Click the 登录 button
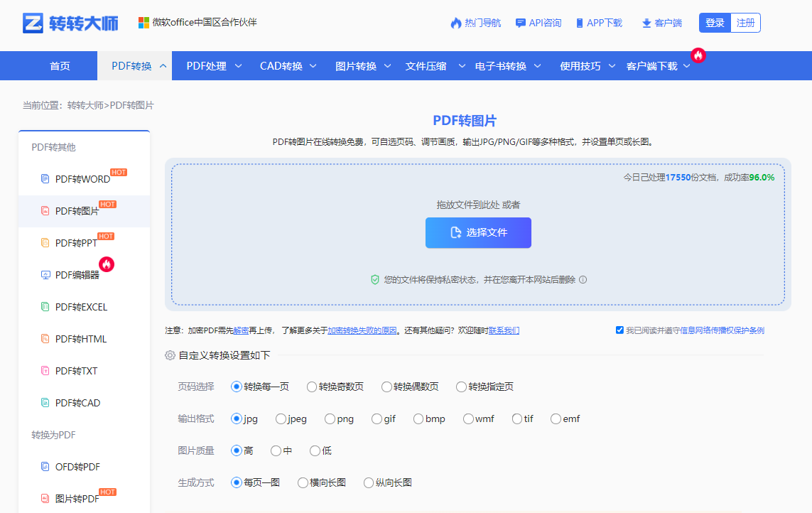This screenshot has height=513, width=812. (x=715, y=23)
